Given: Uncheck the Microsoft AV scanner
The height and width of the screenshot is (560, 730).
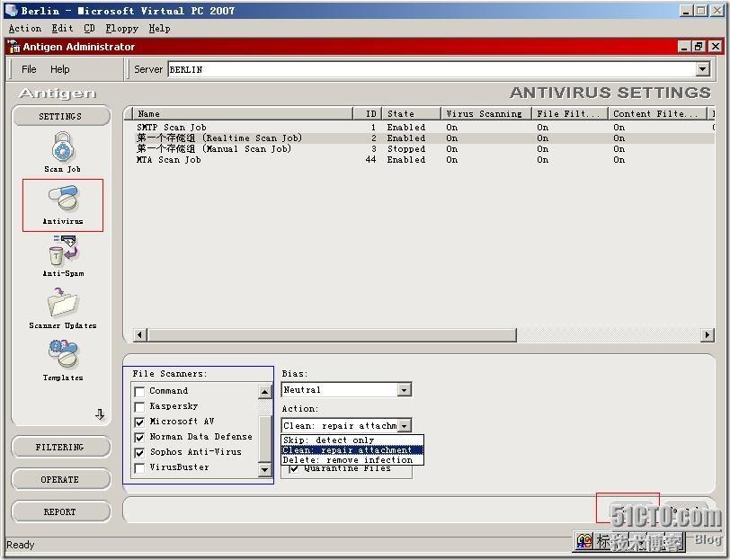Looking at the screenshot, I should [x=139, y=422].
